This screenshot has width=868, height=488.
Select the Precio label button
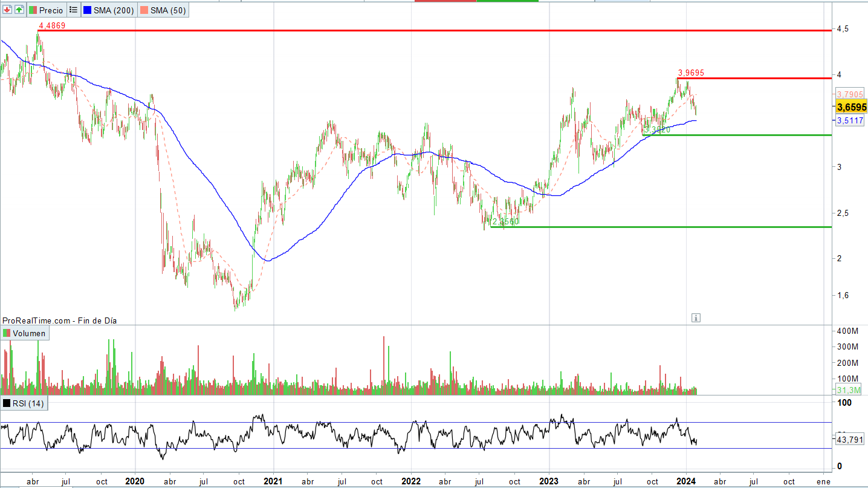point(51,10)
